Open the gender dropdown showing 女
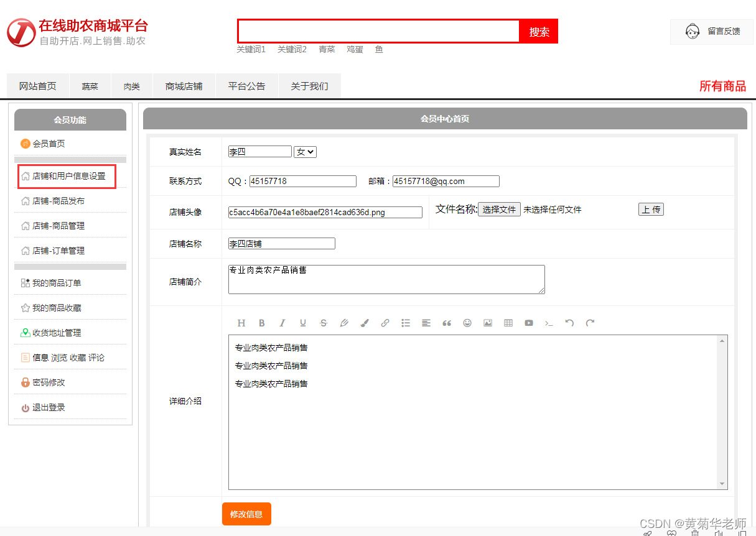Image resolution: width=756 pixels, height=536 pixels. point(305,151)
